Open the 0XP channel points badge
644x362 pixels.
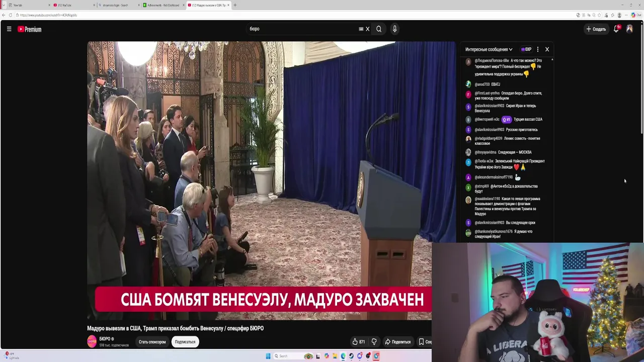(526, 49)
